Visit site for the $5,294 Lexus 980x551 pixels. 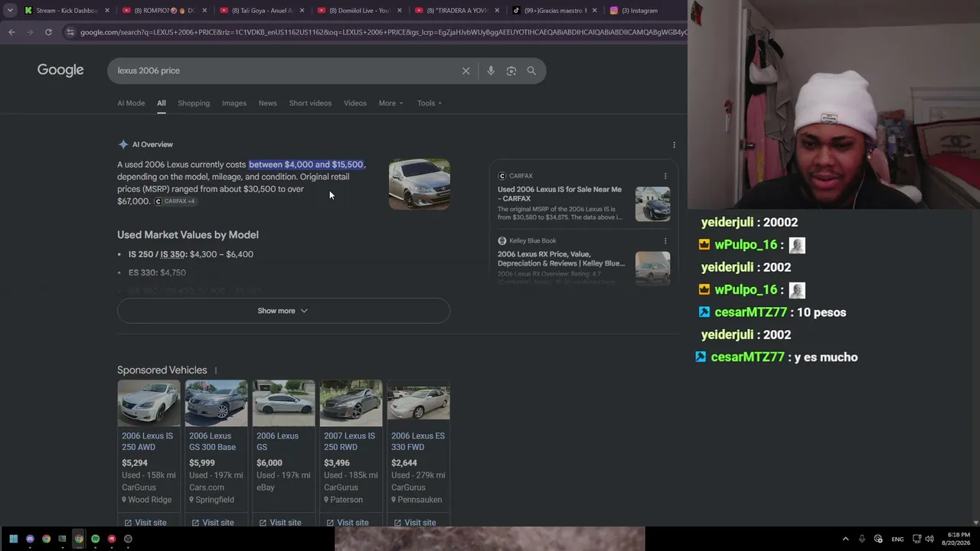click(145, 523)
